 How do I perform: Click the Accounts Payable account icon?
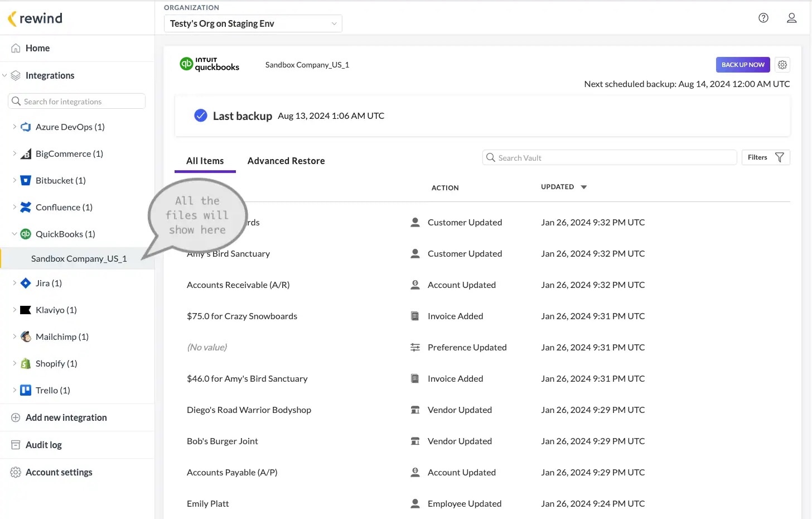pos(415,472)
